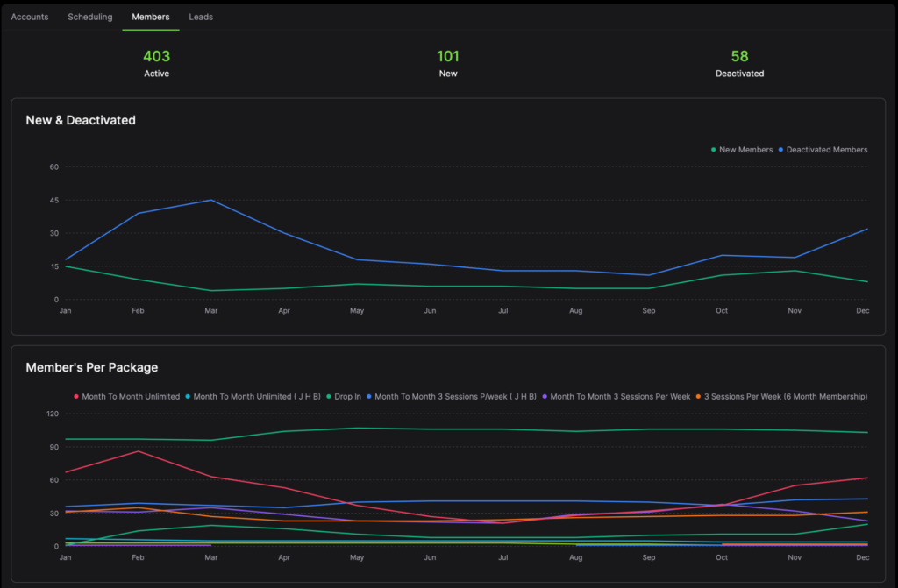This screenshot has width=898, height=588.
Task: Toggle the Drop In legend item
Action: [346, 397]
